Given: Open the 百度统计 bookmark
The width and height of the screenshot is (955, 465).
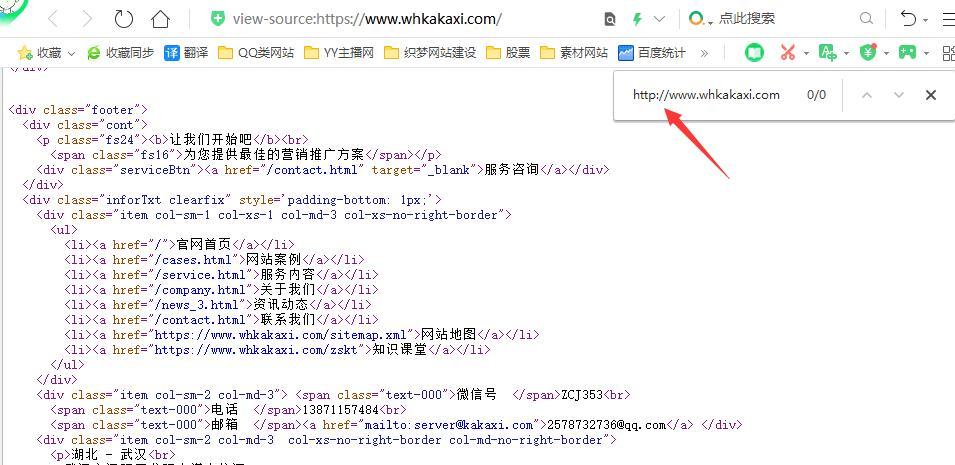Looking at the screenshot, I should (652, 53).
